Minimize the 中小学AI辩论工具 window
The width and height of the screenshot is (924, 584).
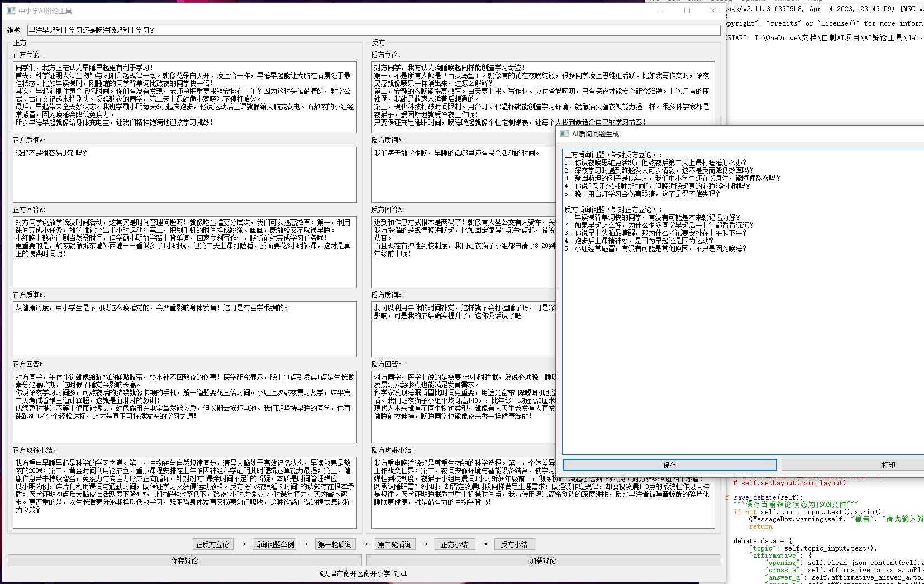click(x=661, y=11)
